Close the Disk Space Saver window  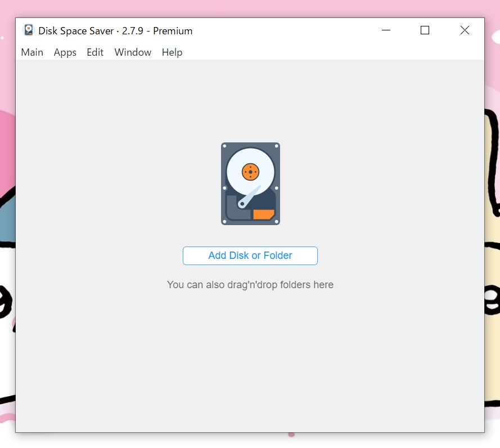(465, 30)
